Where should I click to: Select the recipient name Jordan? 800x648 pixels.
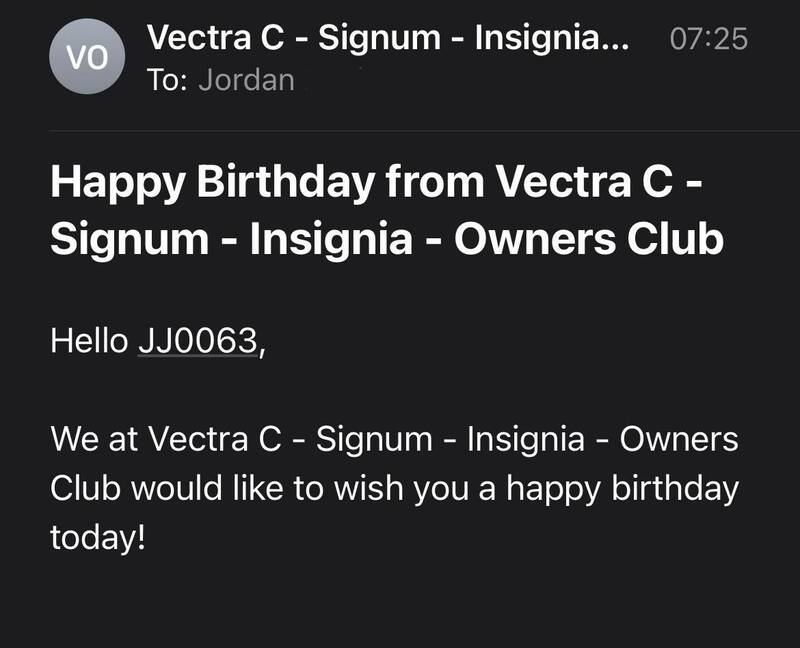tap(246, 80)
